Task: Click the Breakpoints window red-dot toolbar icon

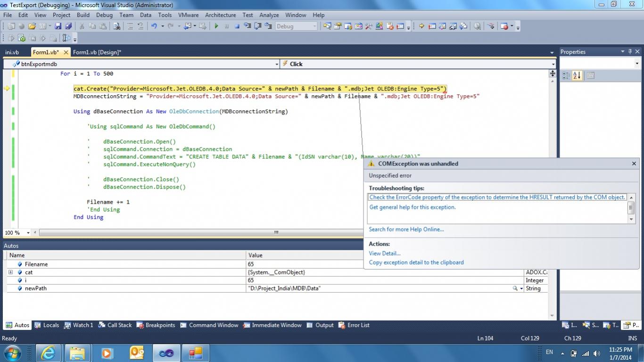Action: coord(504,26)
